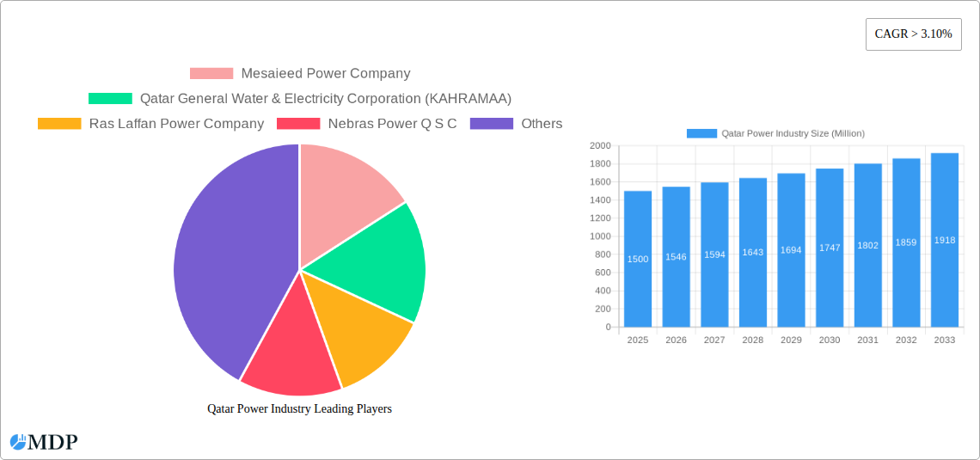Click the 2027 bar labeled 1594

pos(714,255)
